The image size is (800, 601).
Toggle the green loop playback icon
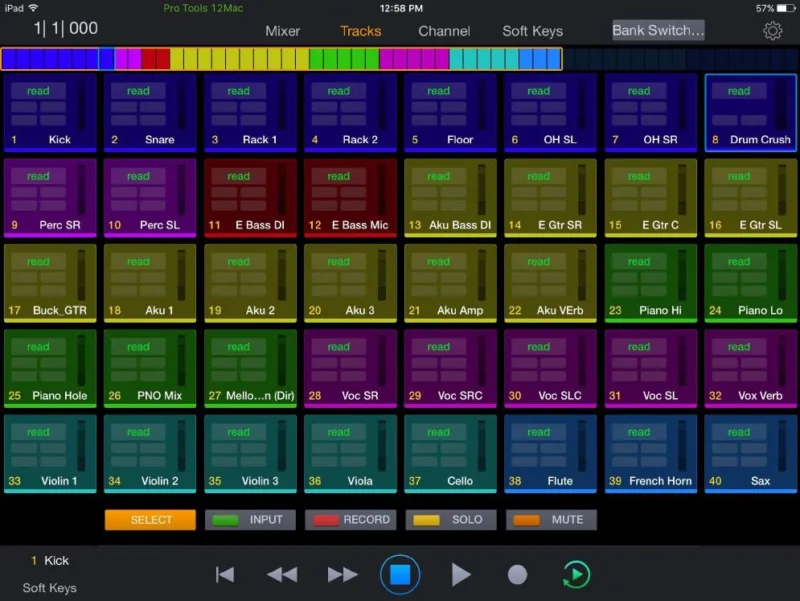(577, 574)
